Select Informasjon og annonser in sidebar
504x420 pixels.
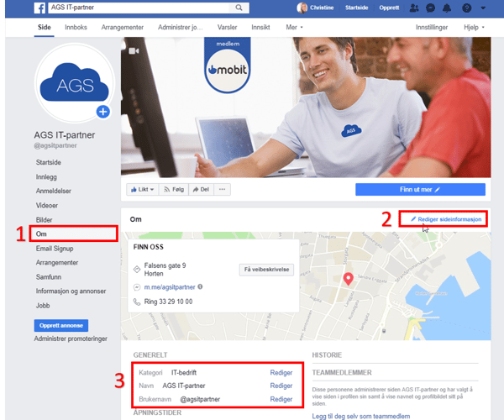click(71, 291)
